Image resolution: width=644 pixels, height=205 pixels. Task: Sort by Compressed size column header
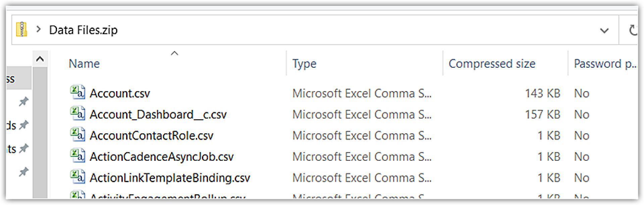(x=492, y=64)
